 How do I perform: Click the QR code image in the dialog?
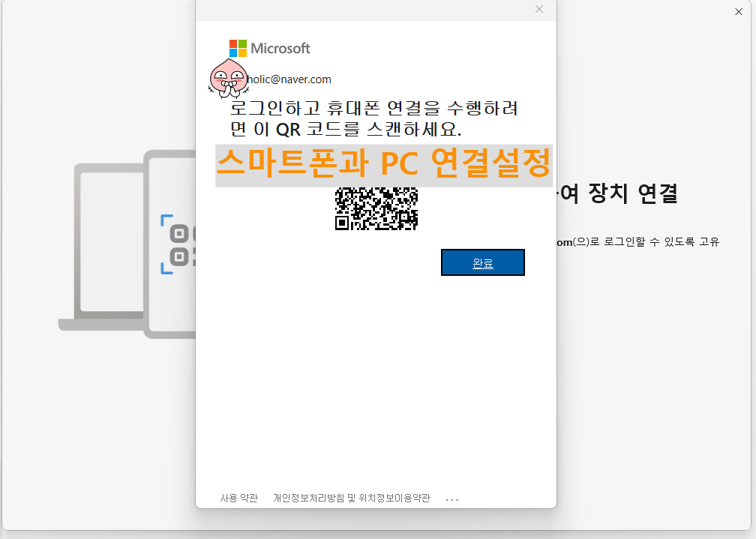[376, 208]
